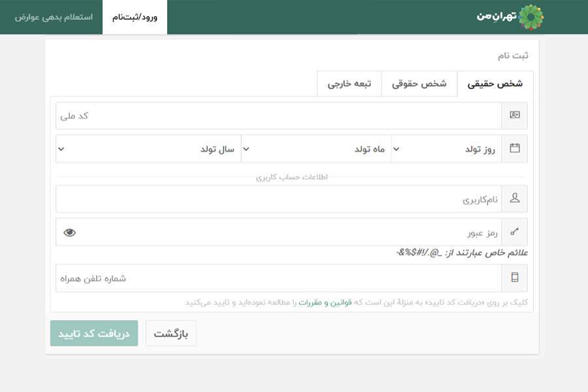Viewport: 588px width, 392px height.
Task: Click the mobile phone icon
Action: (514, 278)
